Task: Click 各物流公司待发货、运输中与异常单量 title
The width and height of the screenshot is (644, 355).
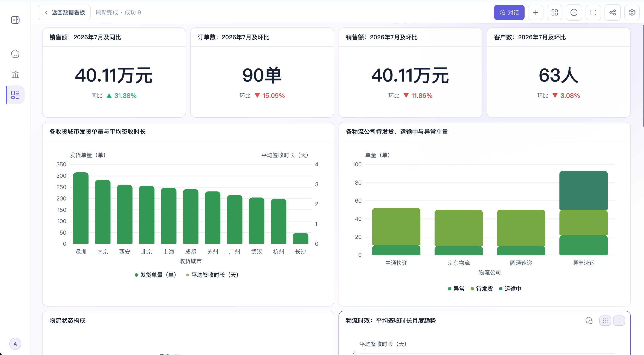Action: 397,132
